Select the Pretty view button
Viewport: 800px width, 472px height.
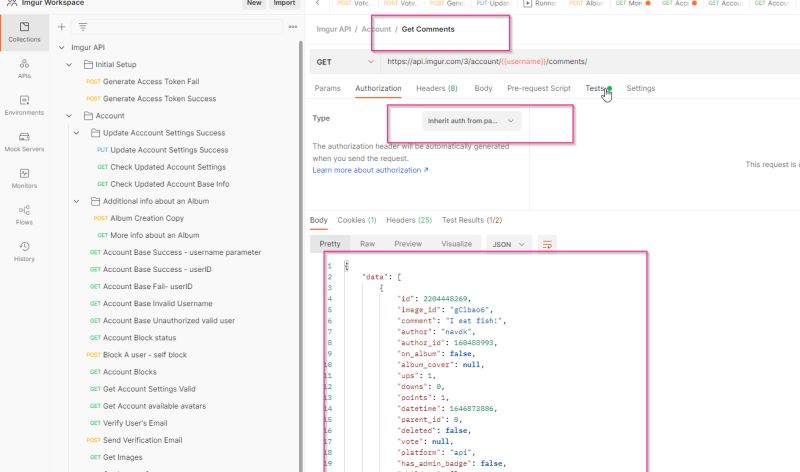click(330, 244)
